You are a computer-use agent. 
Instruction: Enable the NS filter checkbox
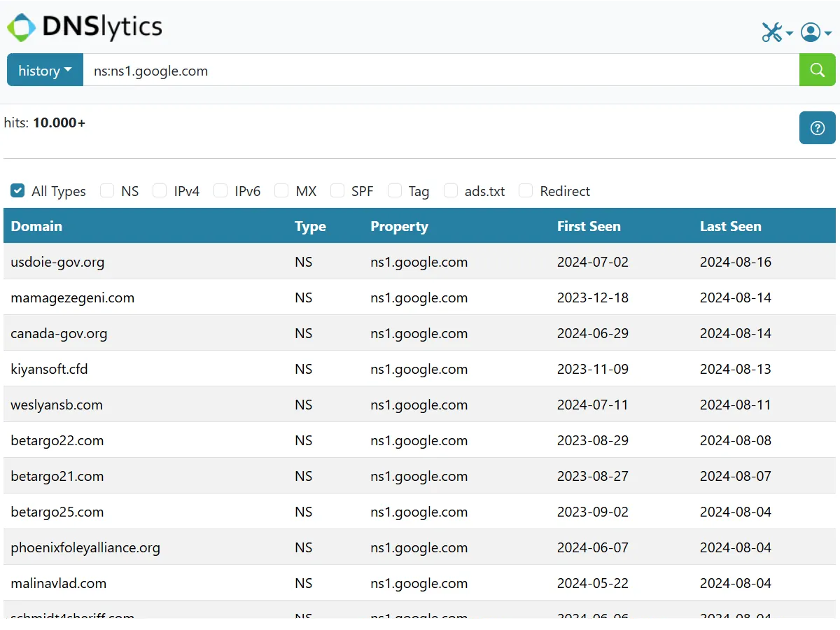coord(106,190)
